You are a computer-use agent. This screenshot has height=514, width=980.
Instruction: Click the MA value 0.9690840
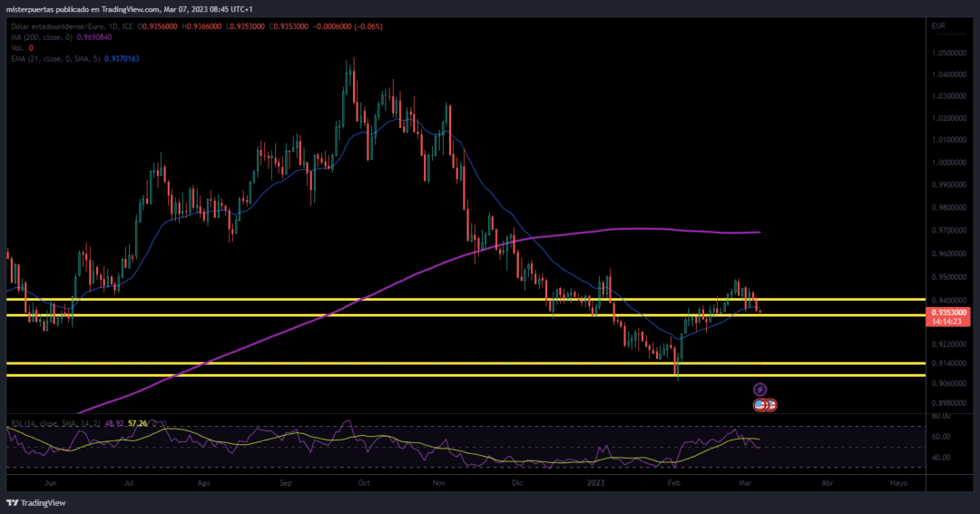[x=94, y=37]
